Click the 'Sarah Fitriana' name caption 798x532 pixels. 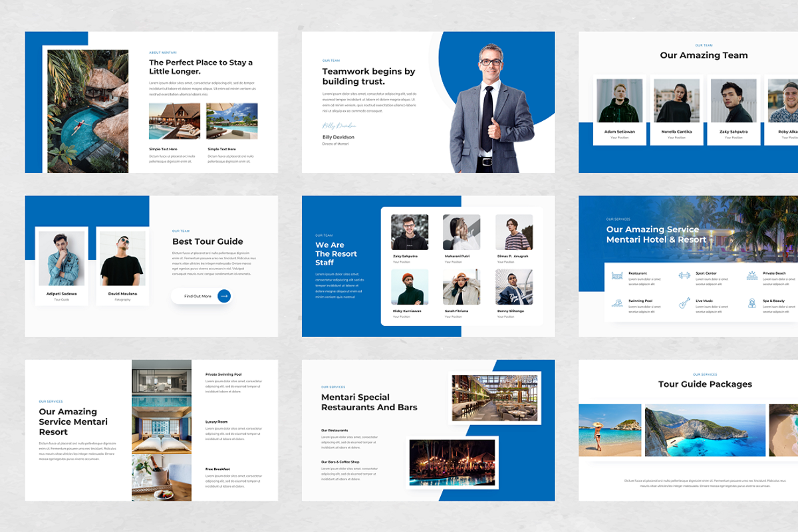tap(456, 311)
